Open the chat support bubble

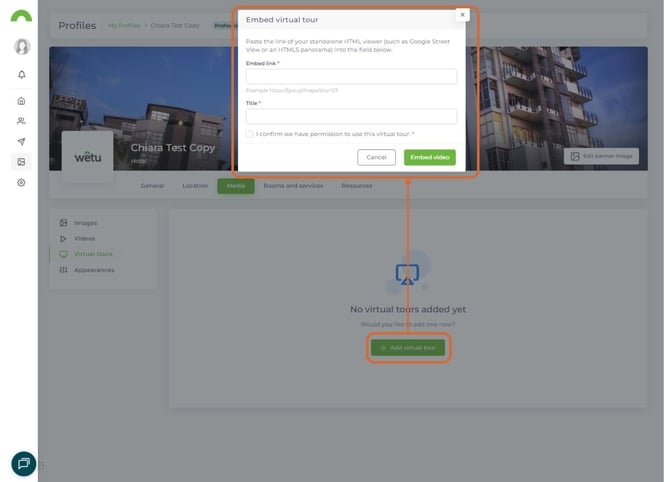coord(23,463)
